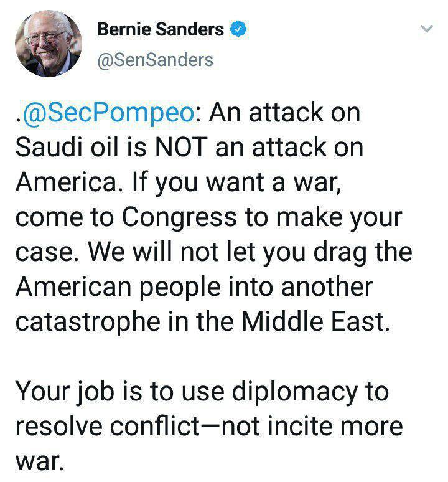
Task: Click the word Congress in the tweet
Action: (176, 217)
